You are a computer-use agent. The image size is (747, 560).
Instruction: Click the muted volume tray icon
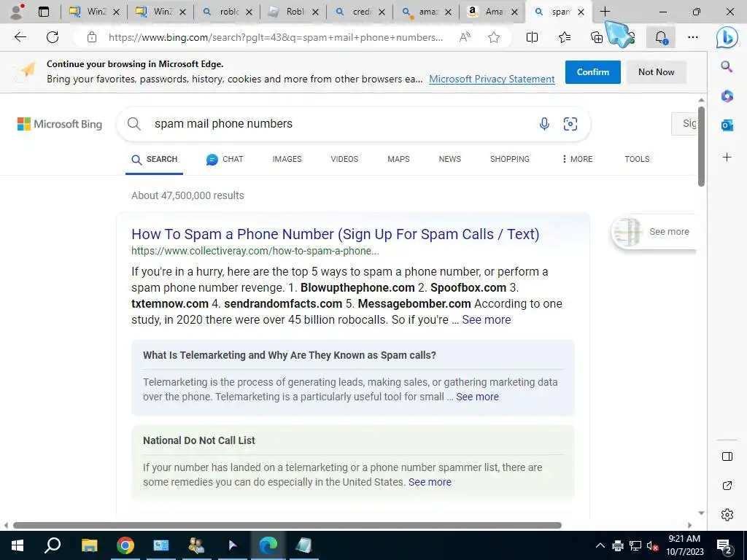click(652, 545)
